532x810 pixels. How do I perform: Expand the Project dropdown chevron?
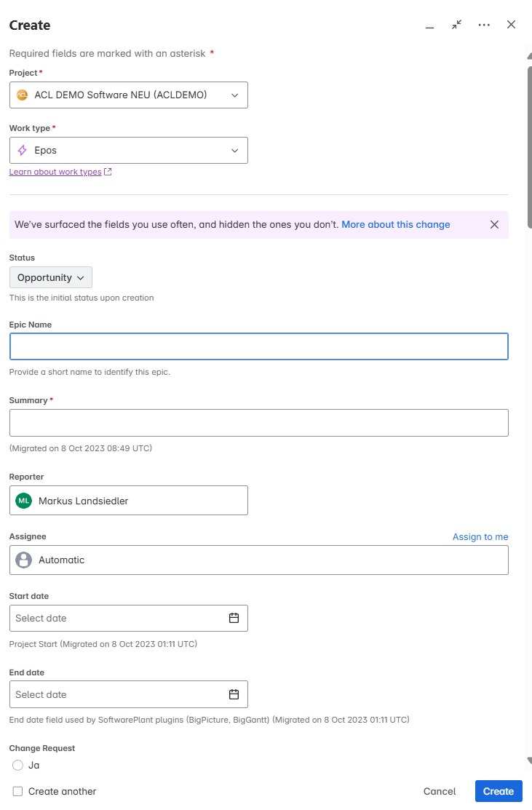234,95
